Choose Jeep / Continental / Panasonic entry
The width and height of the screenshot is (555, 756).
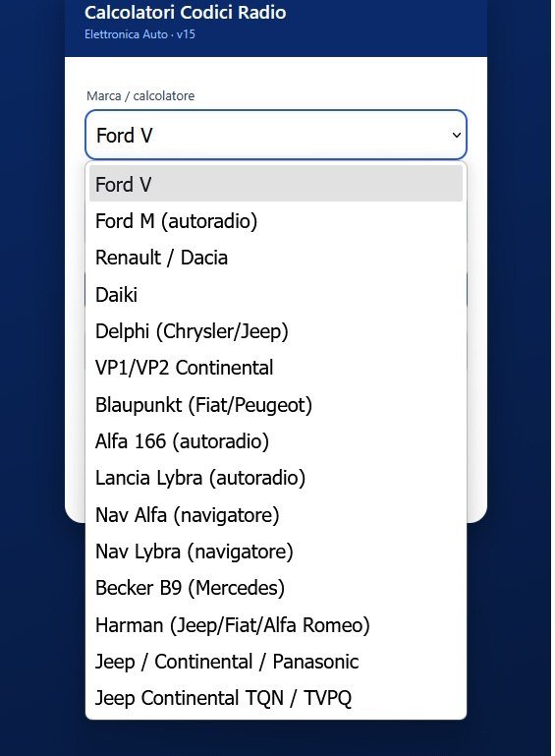point(276,662)
